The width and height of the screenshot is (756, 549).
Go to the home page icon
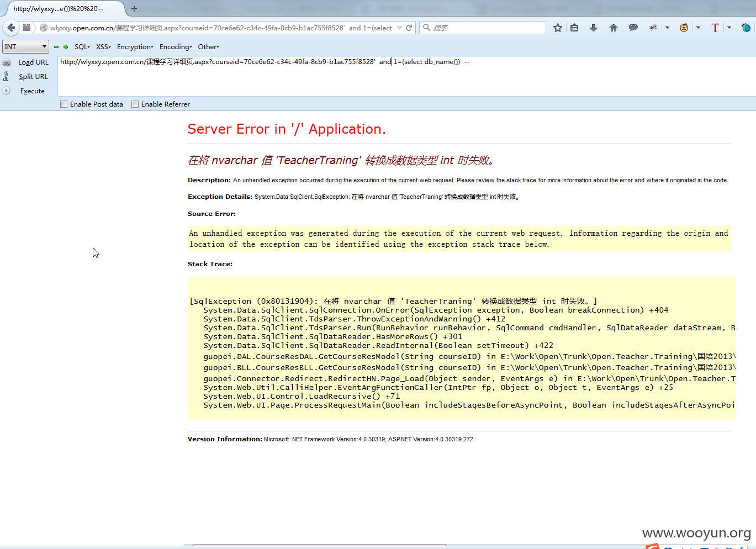[614, 28]
